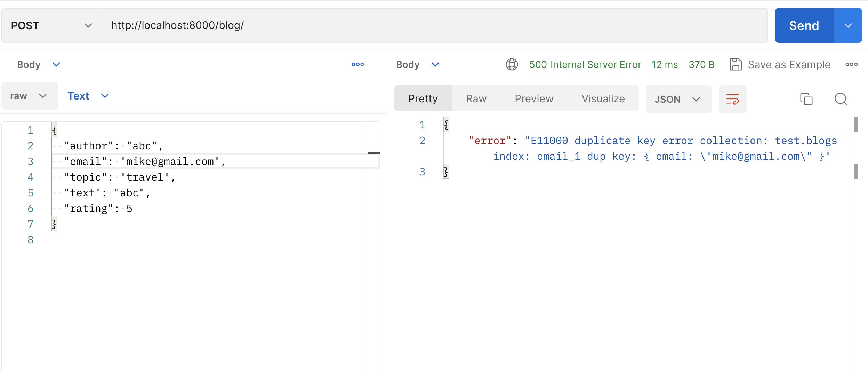
Task: Select the Visualize response tab
Action: [x=603, y=99]
